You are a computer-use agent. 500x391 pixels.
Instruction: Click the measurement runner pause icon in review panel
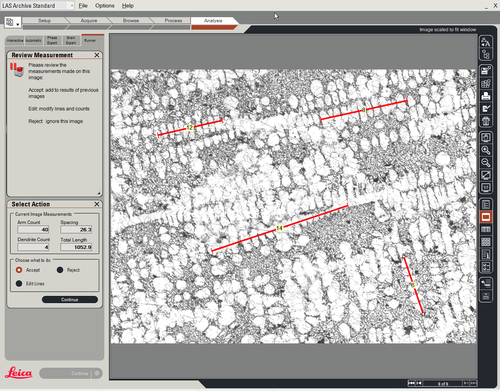click(x=17, y=69)
